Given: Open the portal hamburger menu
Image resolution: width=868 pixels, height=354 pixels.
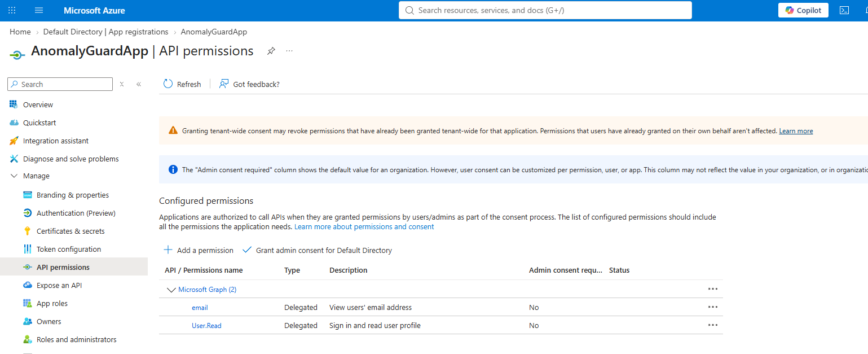Looking at the screenshot, I should point(39,10).
